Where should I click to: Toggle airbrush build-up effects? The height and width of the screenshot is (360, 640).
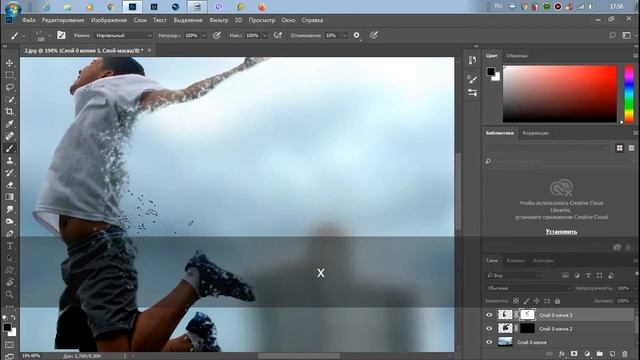[x=278, y=36]
